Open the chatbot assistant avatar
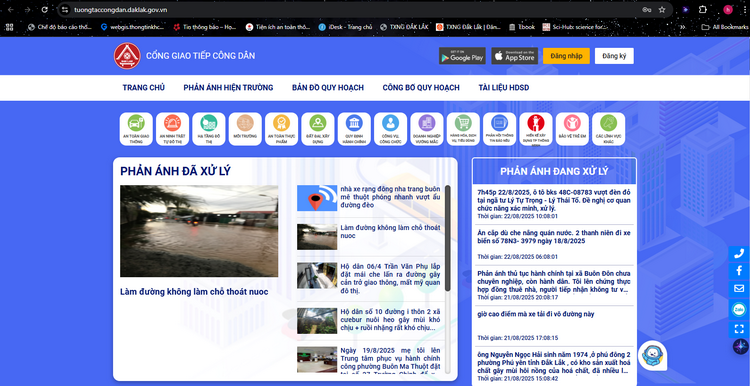The height and width of the screenshot is (386, 750). (x=652, y=355)
